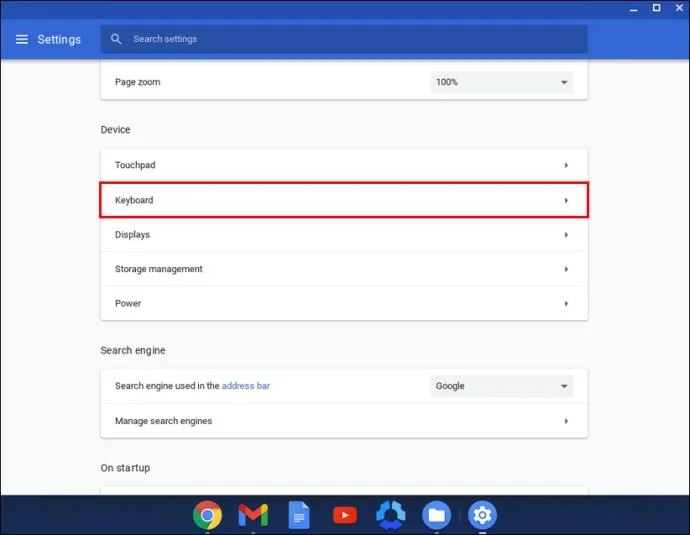Click the Device section heading
Screen dimensions: 690x535
[x=115, y=130]
